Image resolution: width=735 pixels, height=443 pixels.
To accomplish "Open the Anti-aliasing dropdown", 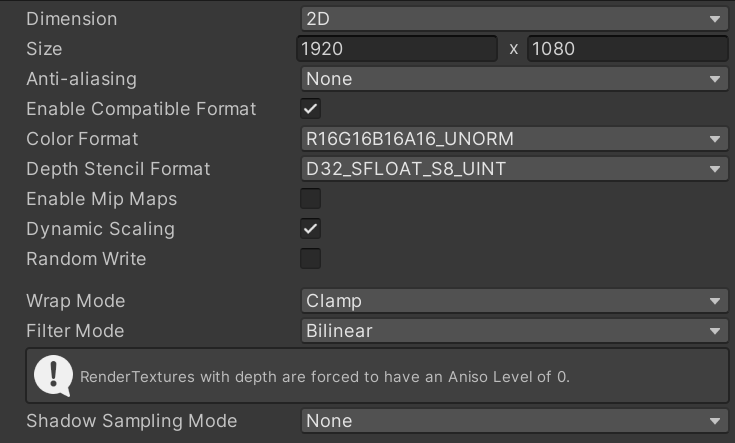I will 513,78.
